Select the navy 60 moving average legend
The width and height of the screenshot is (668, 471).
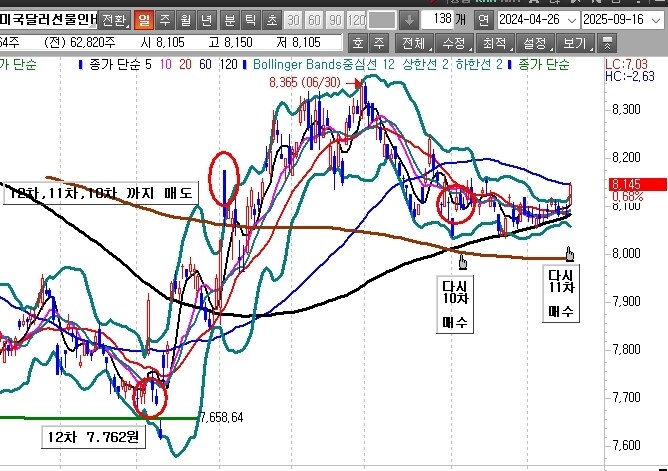pos(205,65)
